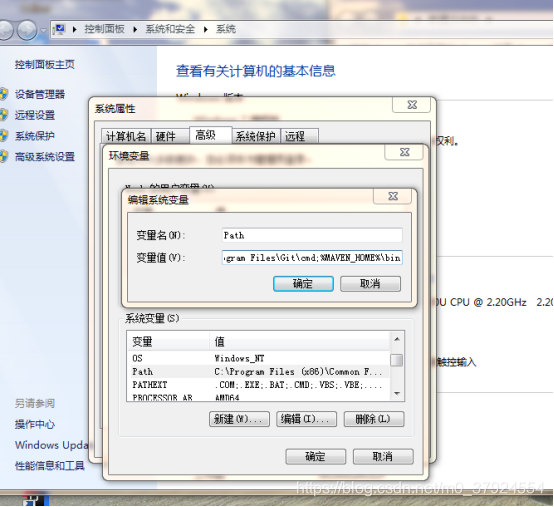The height and width of the screenshot is (507, 554).
Task: Click 编辑(I)... under system variables
Action: [x=306, y=419]
